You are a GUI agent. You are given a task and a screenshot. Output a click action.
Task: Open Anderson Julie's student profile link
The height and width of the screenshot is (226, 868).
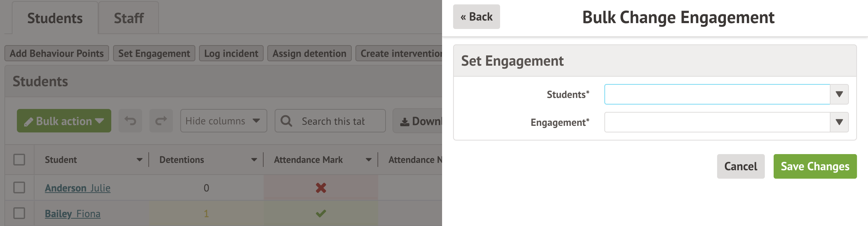(x=77, y=188)
